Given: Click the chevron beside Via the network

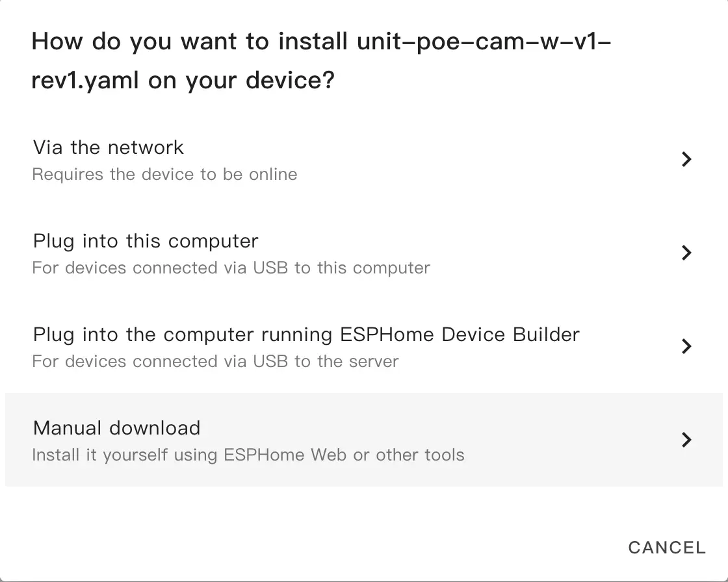Looking at the screenshot, I should tap(686, 159).
